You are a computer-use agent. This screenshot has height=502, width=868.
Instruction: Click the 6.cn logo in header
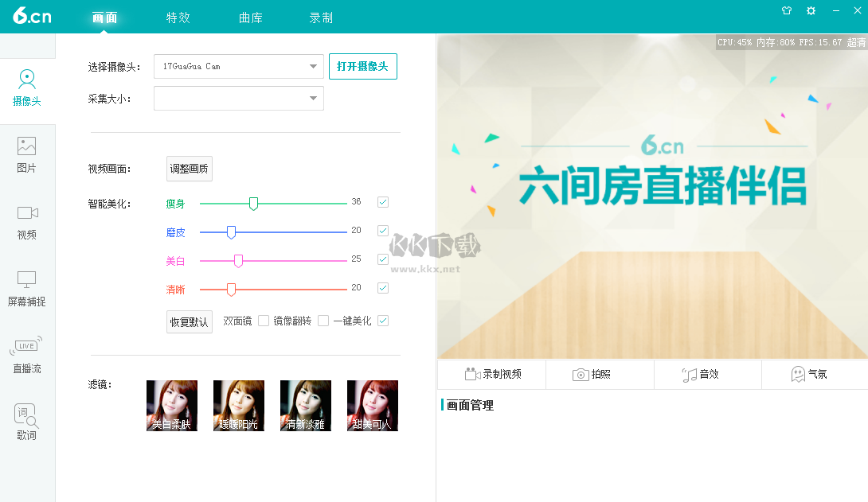point(32,15)
